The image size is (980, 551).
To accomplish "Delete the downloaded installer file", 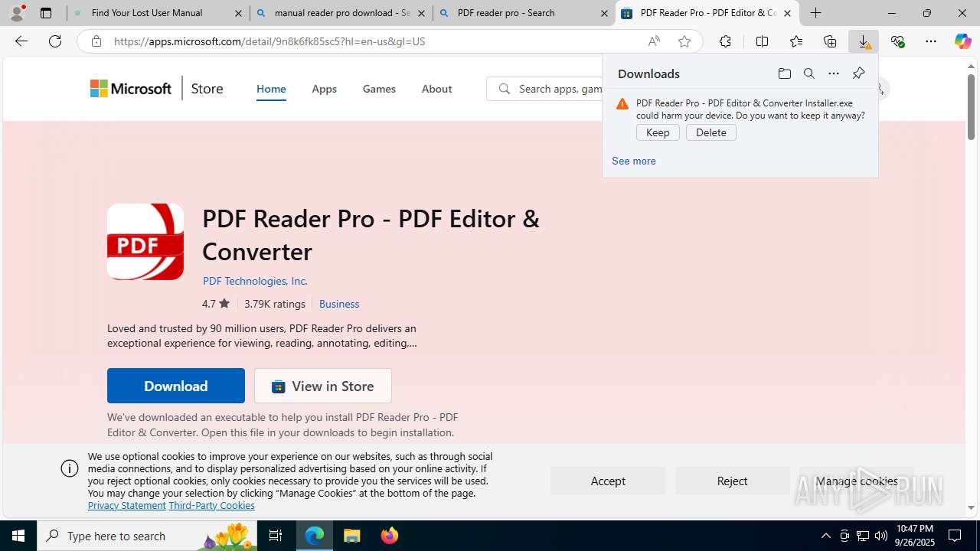I will click(711, 132).
